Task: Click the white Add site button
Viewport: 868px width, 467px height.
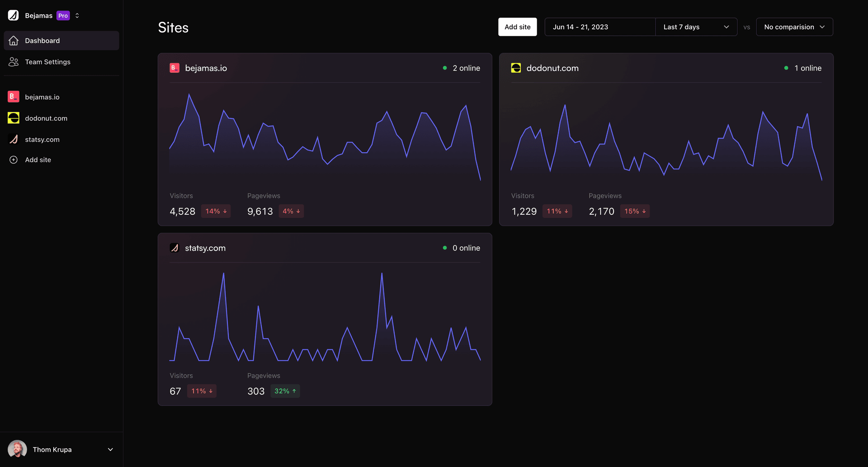Action: (x=518, y=27)
